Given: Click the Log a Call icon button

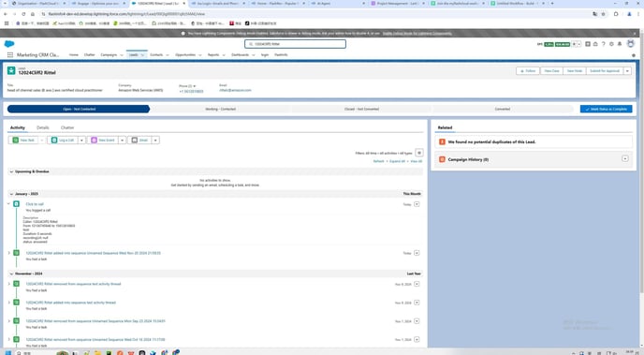Looking at the screenshot, I should coord(54,141).
